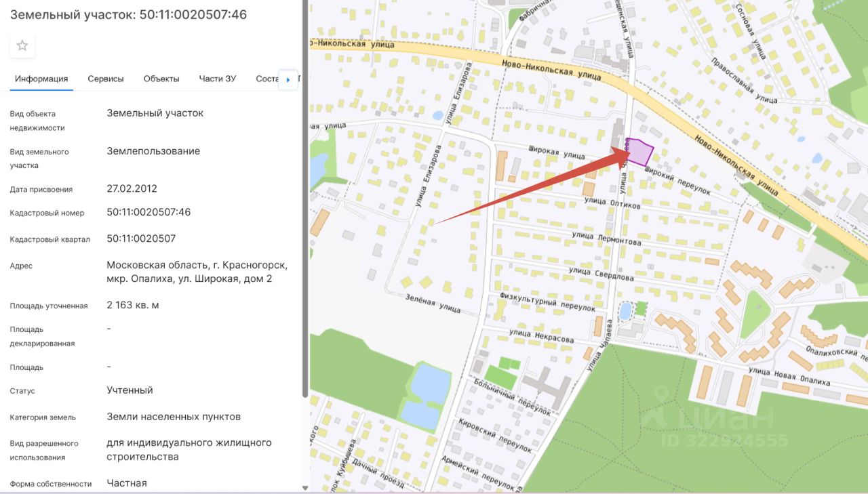Click the address text Московская область, г. Красногорск
Screen dimensions: 868x494
[x=197, y=264]
